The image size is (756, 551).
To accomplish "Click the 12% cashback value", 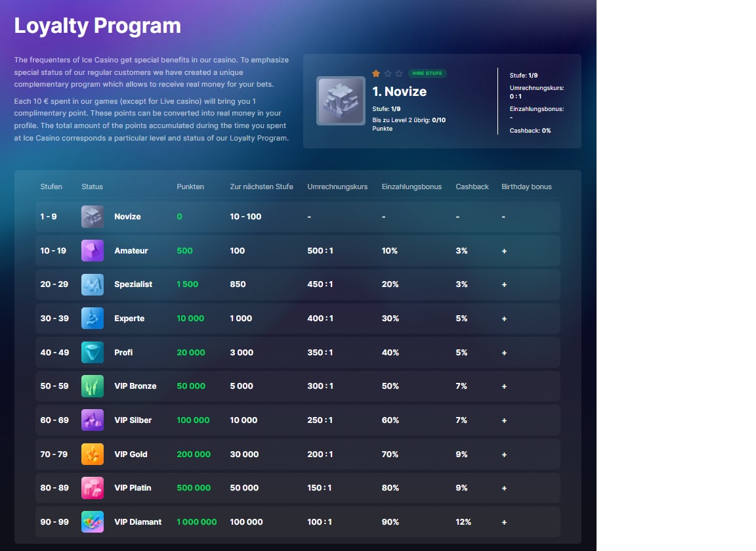I will point(463,521).
